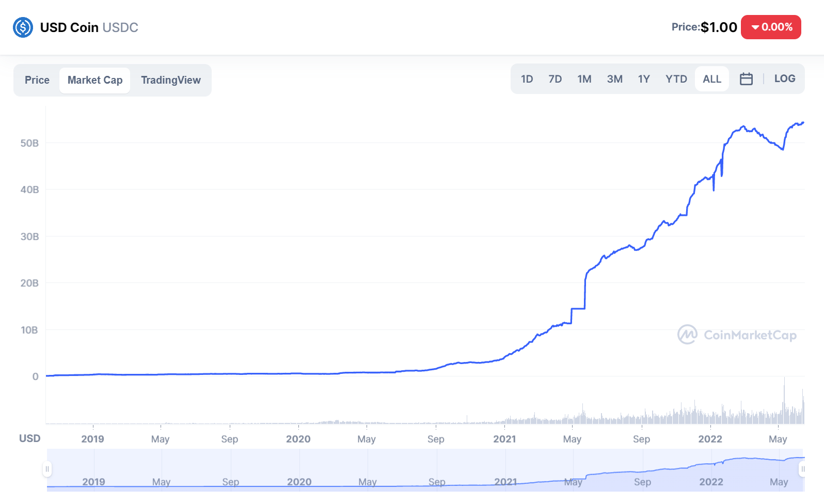Click the 10B y-axis label

pyautogui.click(x=29, y=330)
